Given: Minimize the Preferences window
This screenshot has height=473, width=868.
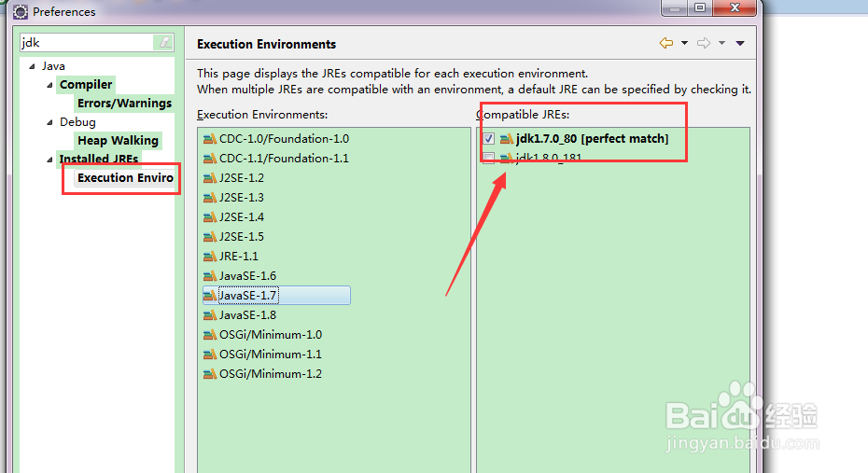Looking at the screenshot, I should tap(675, 7).
